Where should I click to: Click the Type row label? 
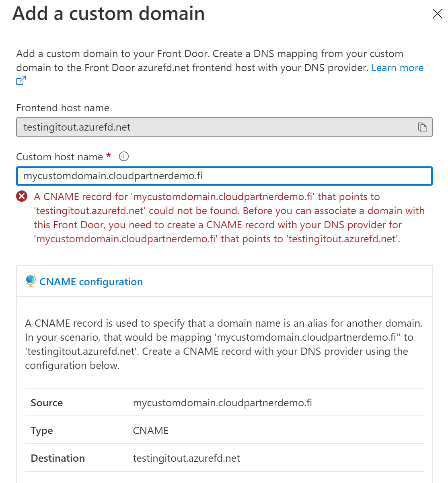pyautogui.click(x=42, y=430)
